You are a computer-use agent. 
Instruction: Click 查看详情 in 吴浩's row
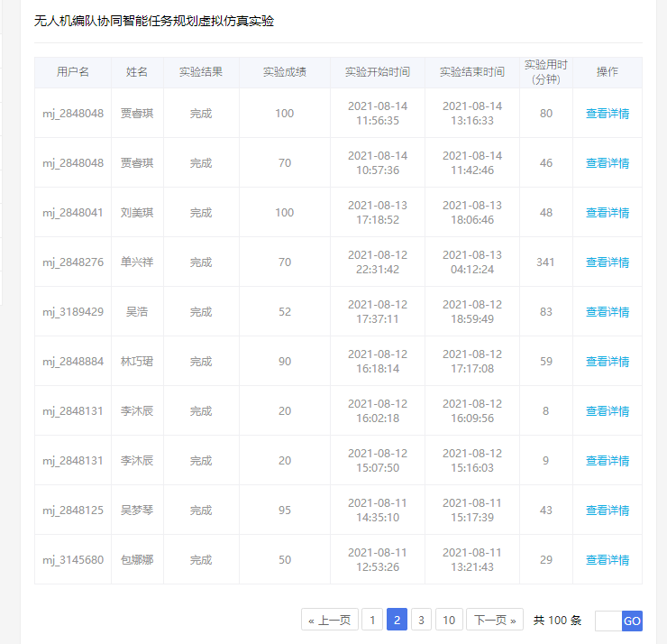pos(607,312)
